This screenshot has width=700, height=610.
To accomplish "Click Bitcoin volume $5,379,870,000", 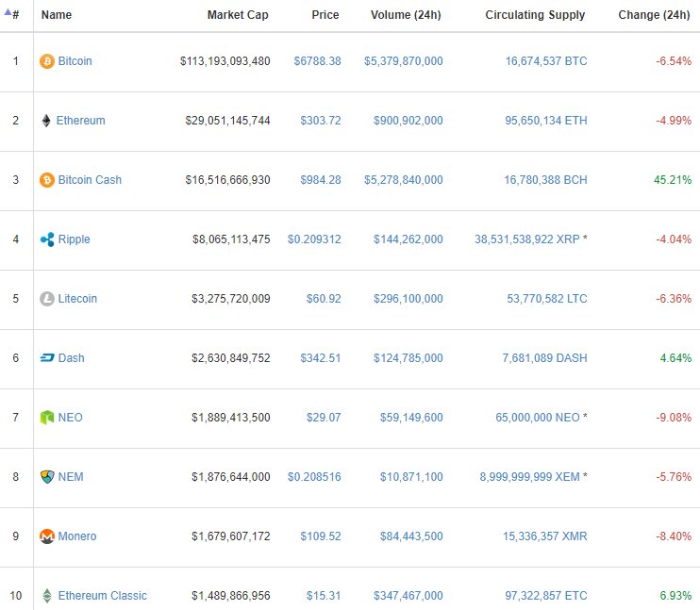I will pos(404,61).
